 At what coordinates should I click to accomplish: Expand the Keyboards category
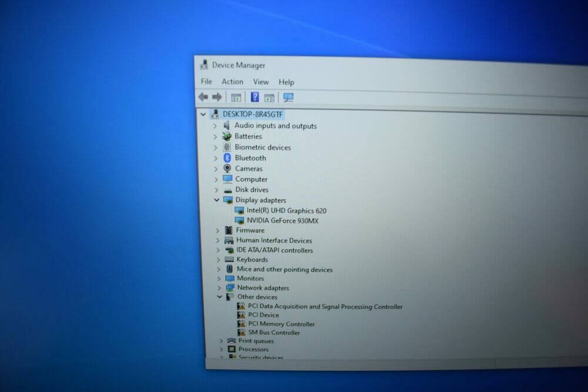[218, 259]
